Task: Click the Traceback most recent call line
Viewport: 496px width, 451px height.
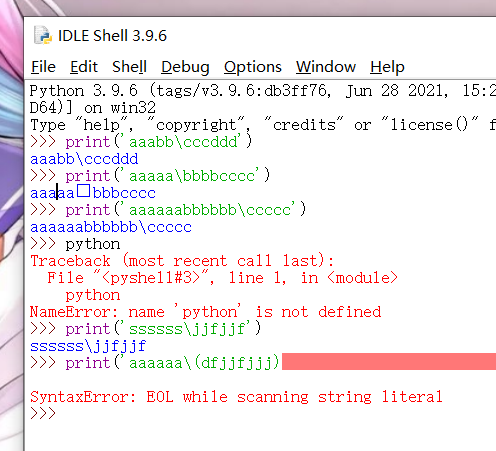Action: (182, 261)
